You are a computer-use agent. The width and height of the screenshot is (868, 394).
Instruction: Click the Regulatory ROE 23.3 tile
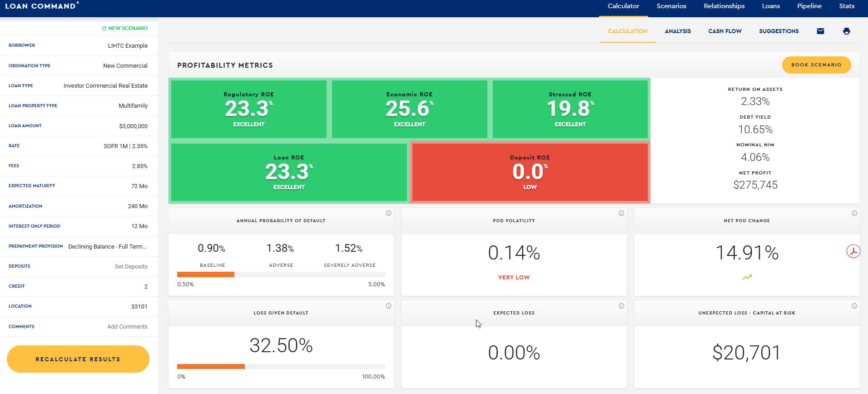click(x=248, y=109)
